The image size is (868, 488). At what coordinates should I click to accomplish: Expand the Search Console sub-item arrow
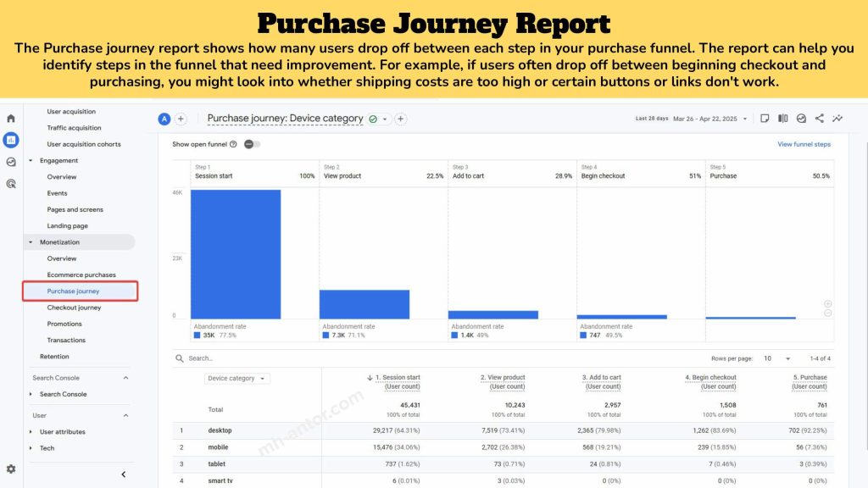click(x=31, y=395)
